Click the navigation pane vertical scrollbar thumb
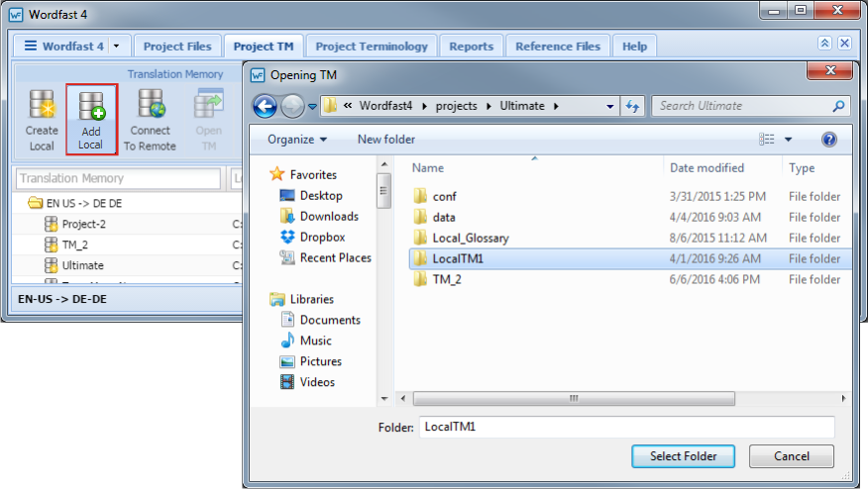Image resolution: width=868 pixels, height=489 pixels. (x=383, y=191)
